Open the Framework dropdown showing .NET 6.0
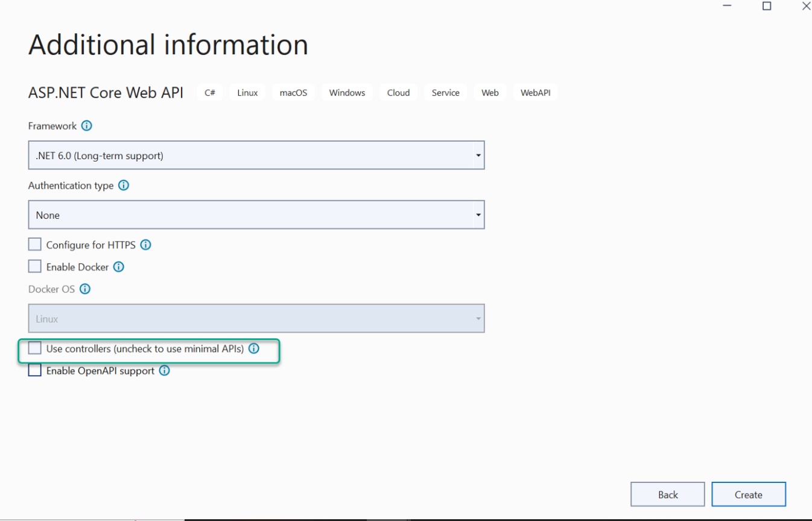This screenshot has height=521, width=812. coord(256,156)
